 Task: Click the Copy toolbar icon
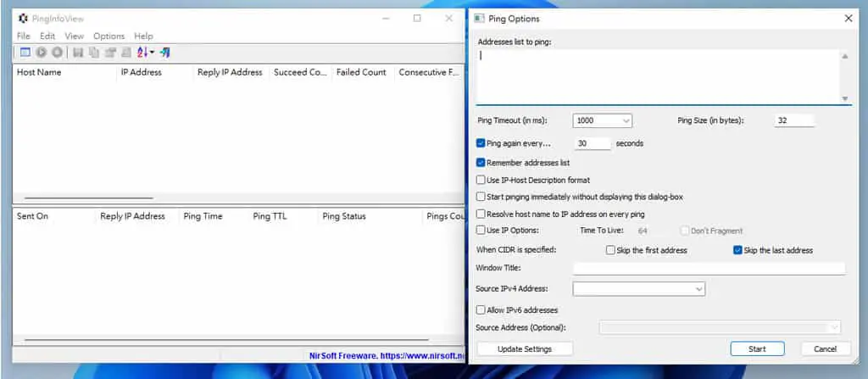pos(94,52)
